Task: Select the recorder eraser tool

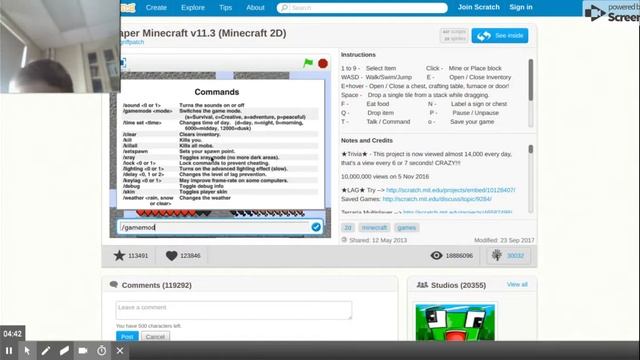Action: (64, 351)
